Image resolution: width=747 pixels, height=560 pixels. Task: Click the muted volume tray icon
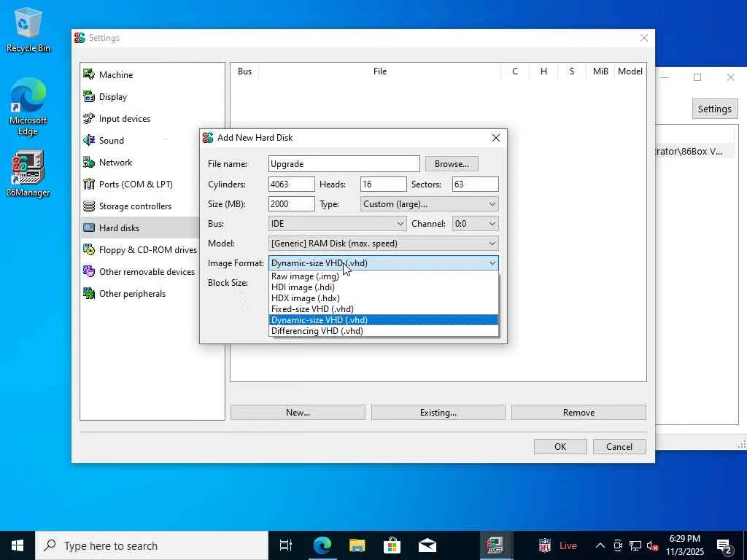653,545
